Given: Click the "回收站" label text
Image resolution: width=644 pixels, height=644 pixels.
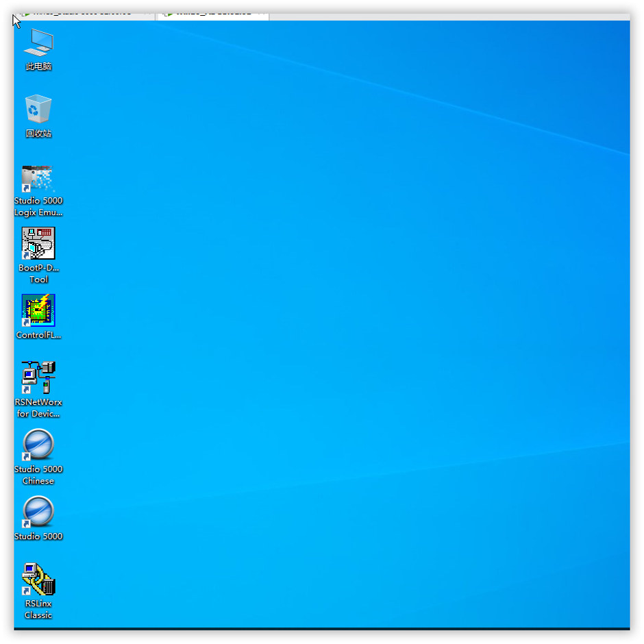Looking at the screenshot, I should 38,134.
